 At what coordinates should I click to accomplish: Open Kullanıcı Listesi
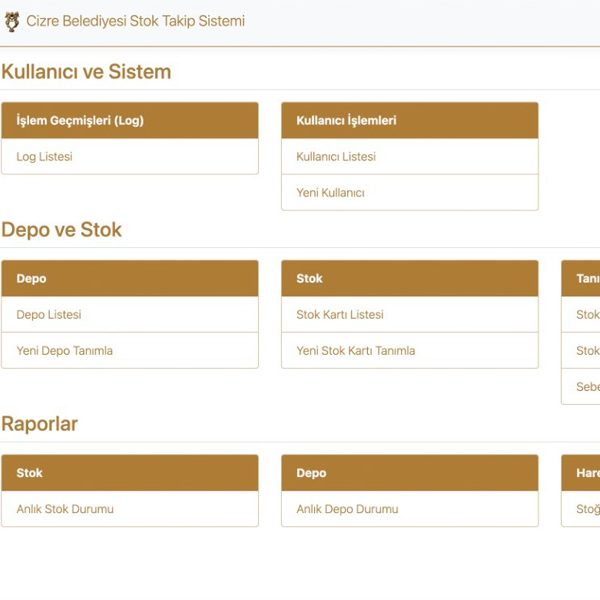pos(336,157)
